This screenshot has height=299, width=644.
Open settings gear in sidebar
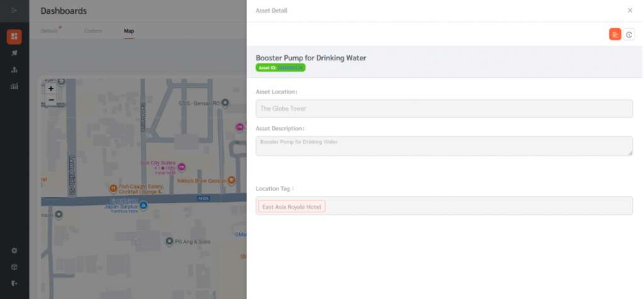pos(14,251)
